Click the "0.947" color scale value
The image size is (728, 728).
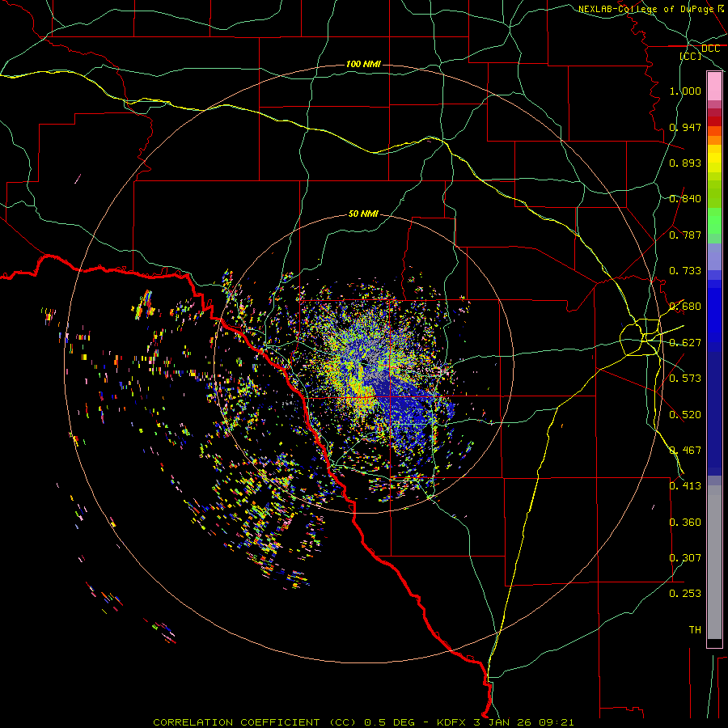click(x=685, y=127)
